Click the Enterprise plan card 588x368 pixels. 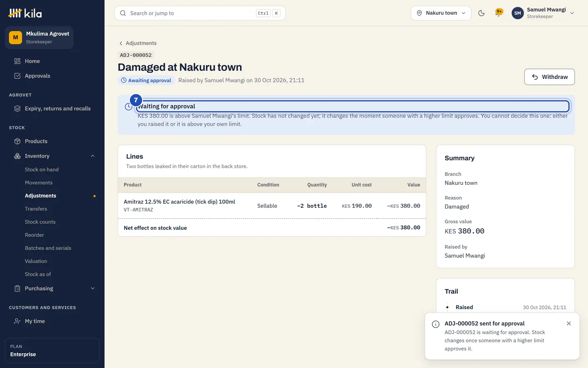pyautogui.click(x=52, y=350)
